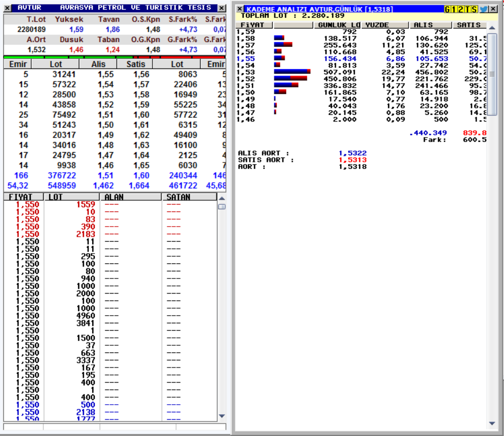Click down arrow of trades list scrollbar
Viewport: 504px width, 436px height.
(222, 416)
